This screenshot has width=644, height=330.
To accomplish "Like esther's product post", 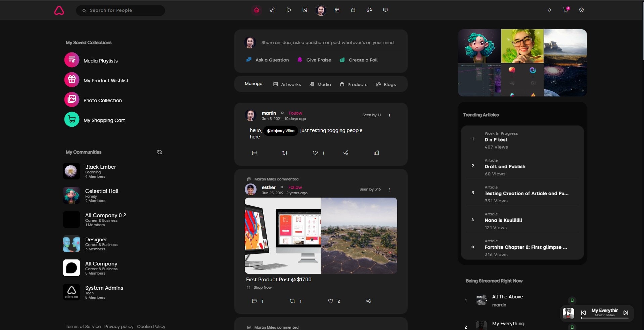I will (330, 301).
